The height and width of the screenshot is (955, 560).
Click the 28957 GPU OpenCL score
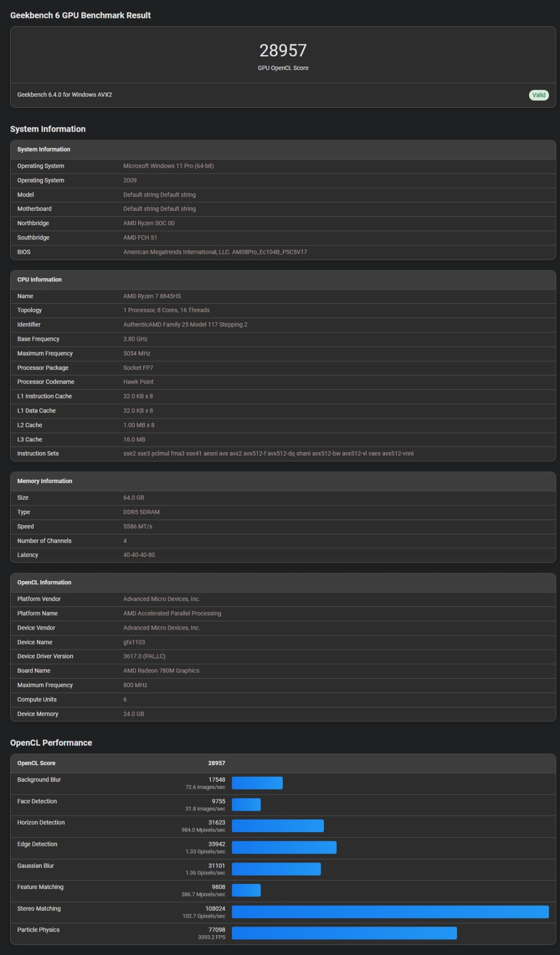click(283, 50)
